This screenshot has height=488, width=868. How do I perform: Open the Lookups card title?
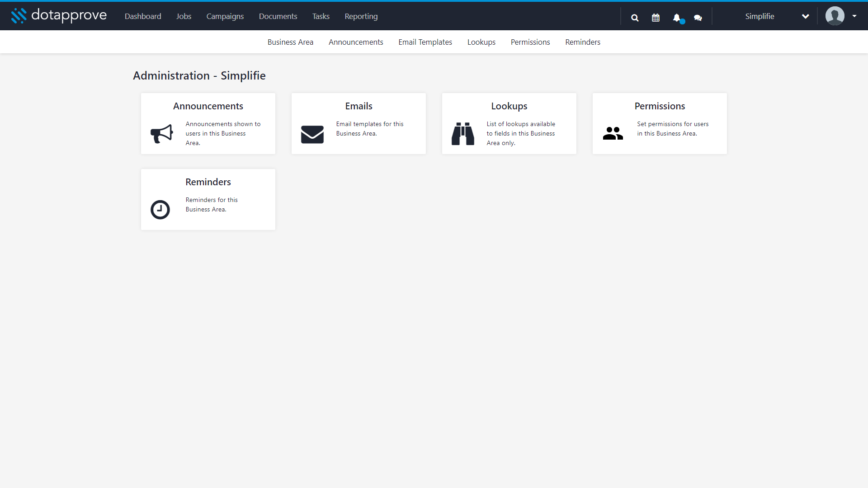509,106
